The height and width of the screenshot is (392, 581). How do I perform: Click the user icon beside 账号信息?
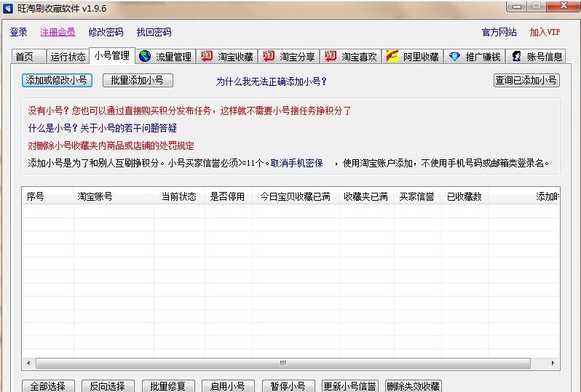coord(516,56)
